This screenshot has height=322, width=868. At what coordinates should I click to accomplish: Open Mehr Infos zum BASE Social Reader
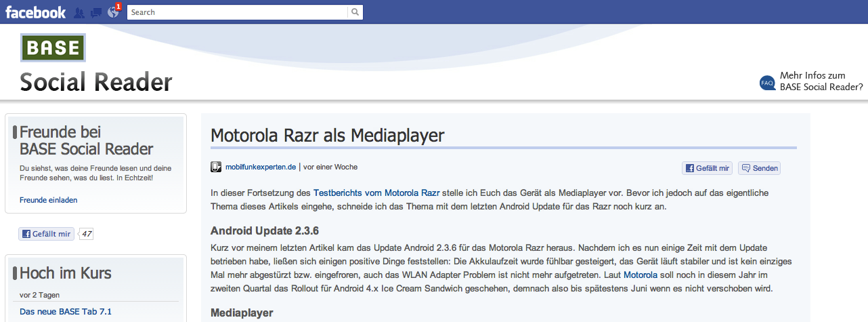point(821,81)
